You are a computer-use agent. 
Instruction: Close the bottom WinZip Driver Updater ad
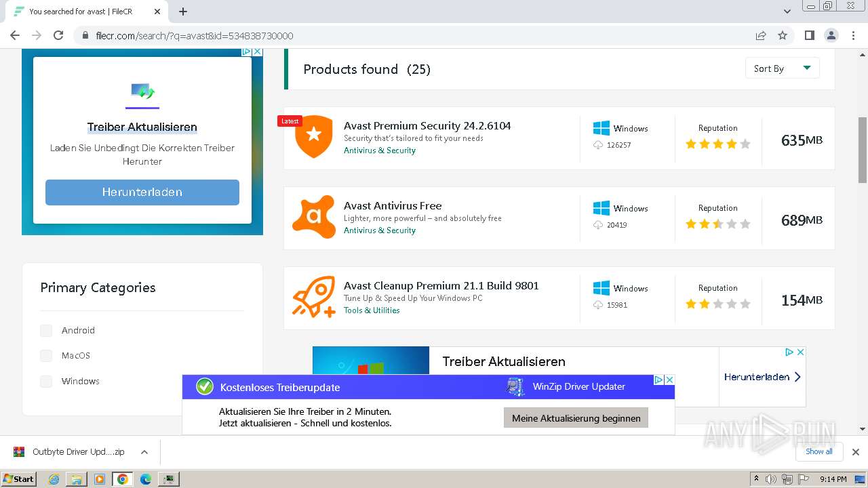tap(669, 380)
